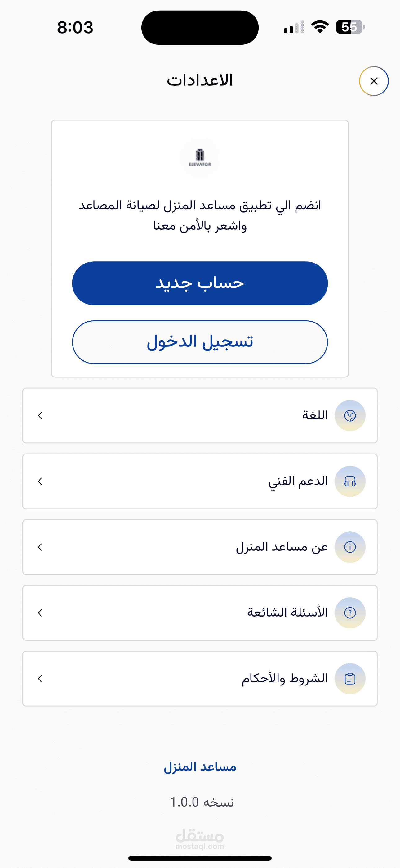Select the الشروط والأحكام label
This screenshot has height=868, width=400.
pos(285,678)
